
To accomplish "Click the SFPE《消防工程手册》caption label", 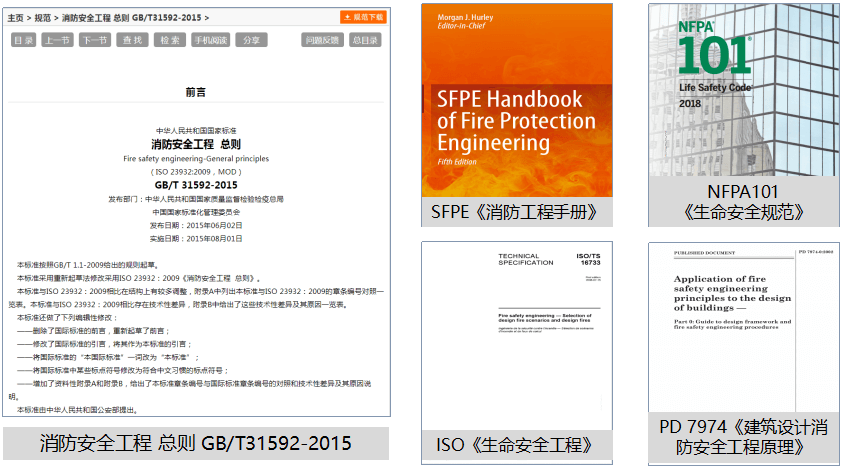I will 514,212.
